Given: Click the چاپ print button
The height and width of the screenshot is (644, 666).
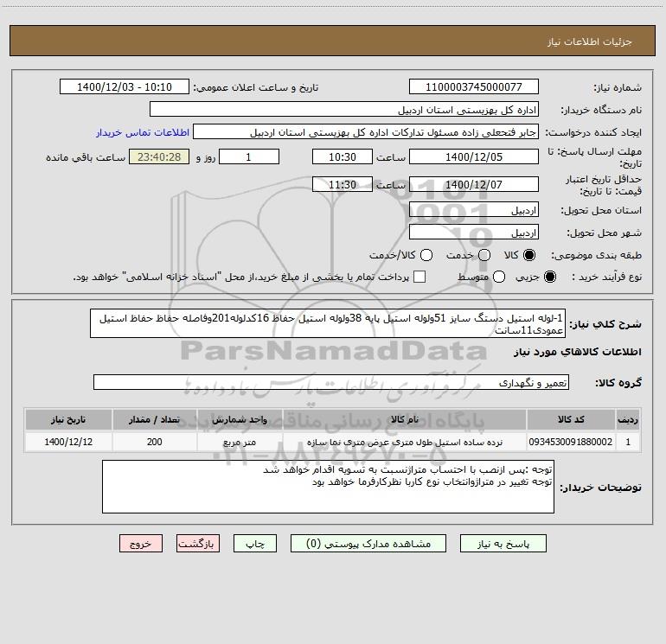Looking at the screenshot, I should point(255,544).
